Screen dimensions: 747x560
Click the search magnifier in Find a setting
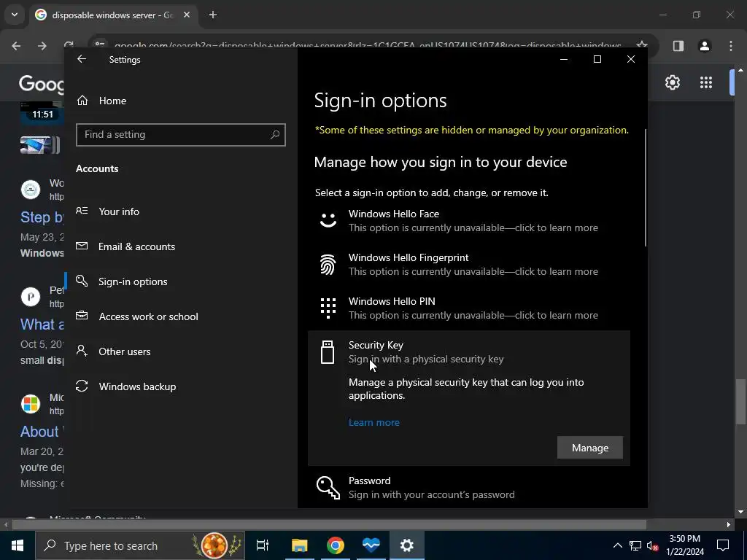point(275,135)
